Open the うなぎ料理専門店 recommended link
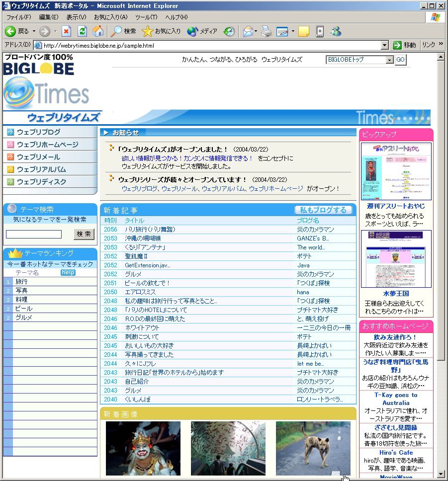This screenshot has width=448, height=481. [x=396, y=366]
